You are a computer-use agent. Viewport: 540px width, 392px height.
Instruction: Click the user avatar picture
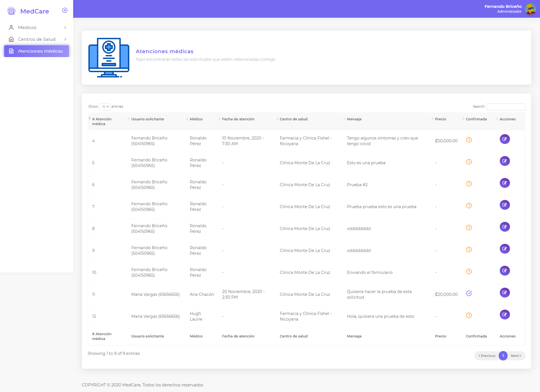530,9
